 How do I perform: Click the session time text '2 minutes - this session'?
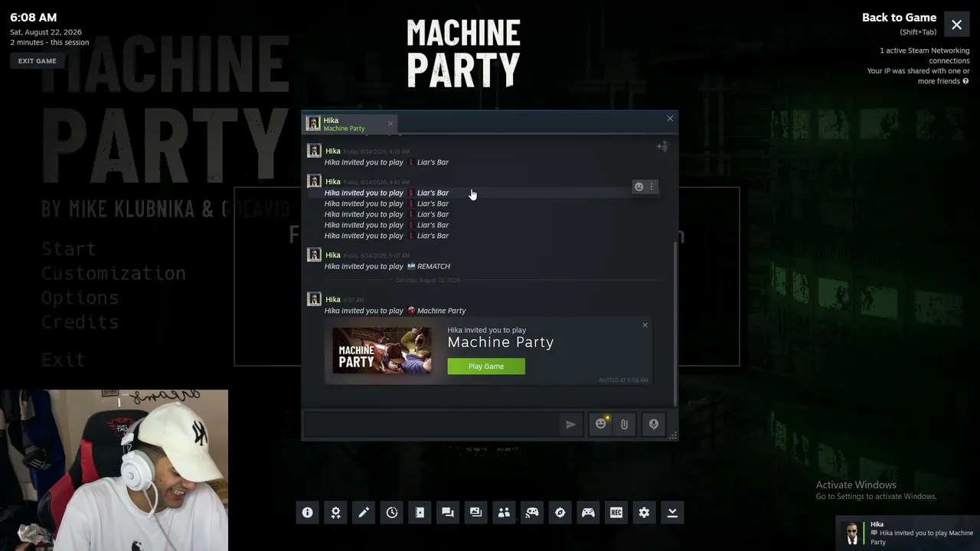pos(50,42)
